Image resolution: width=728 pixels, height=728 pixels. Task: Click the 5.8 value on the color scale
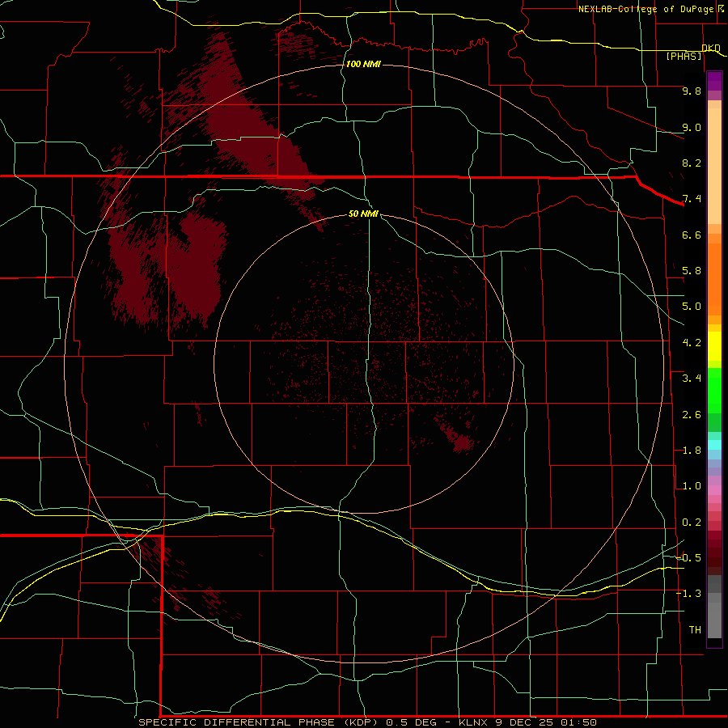point(692,271)
